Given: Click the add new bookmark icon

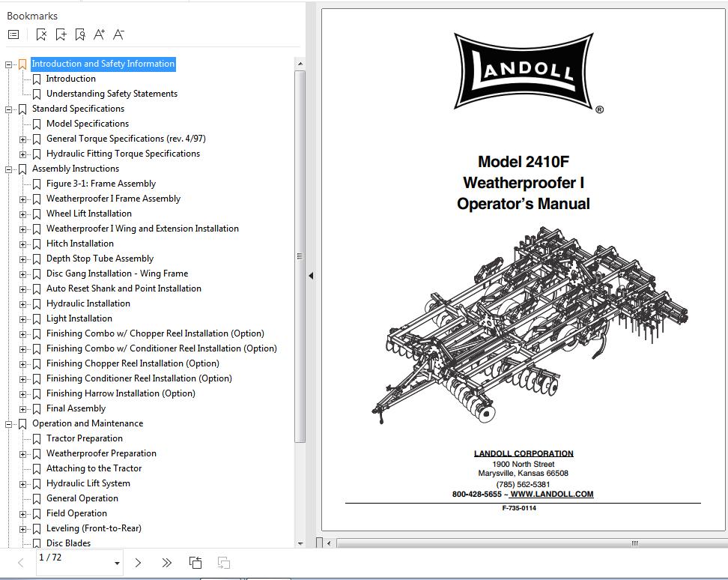Looking at the screenshot, I should [61, 34].
